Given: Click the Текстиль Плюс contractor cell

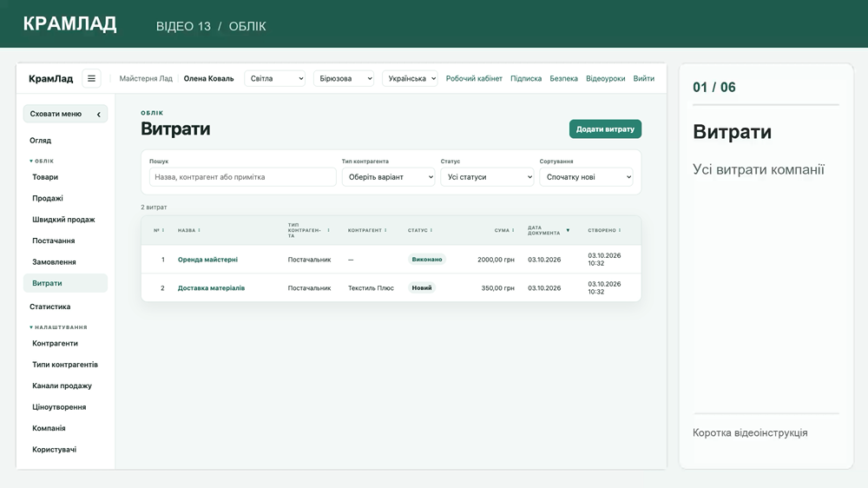Looking at the screenshot, I should coord(371,288).
